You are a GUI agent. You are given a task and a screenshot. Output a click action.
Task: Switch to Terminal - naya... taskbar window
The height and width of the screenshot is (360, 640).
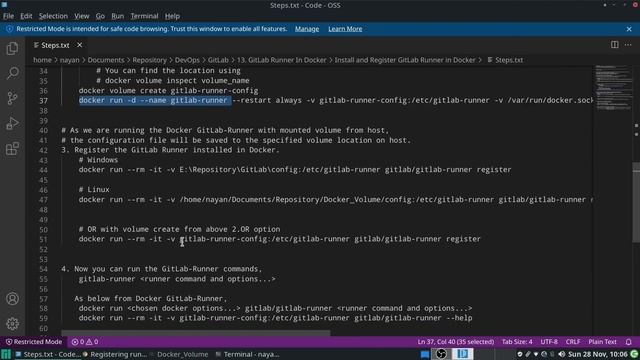[247, 354]
